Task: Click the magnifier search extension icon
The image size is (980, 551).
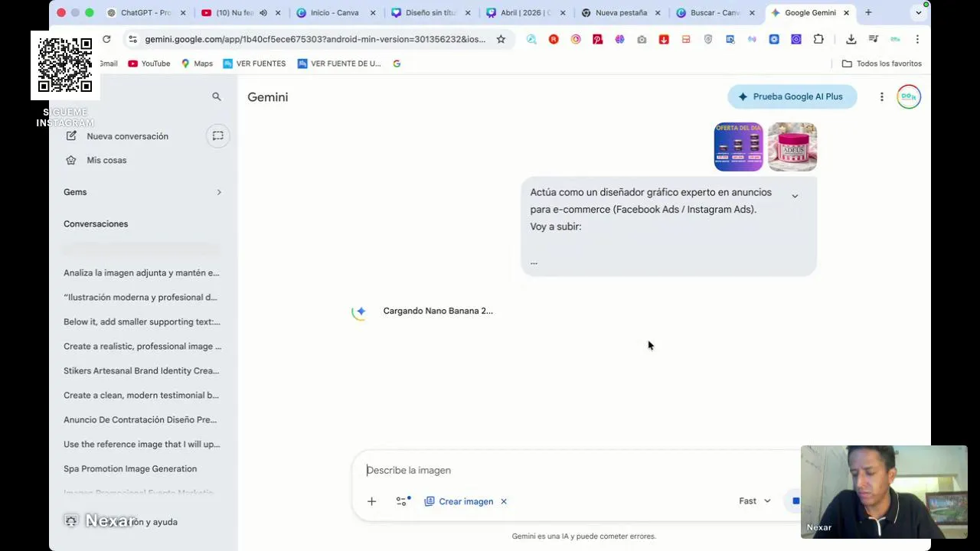Action: pyautogui.click(x=531, y=39)
